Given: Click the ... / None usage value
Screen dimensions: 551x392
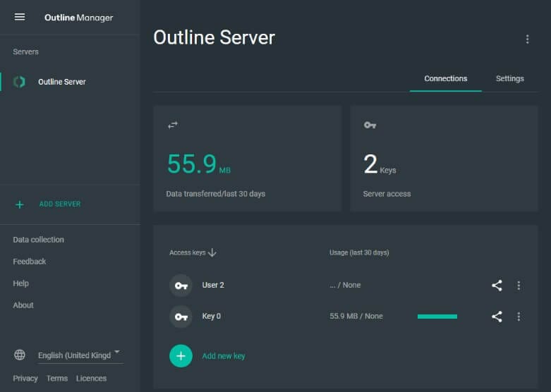Looking at the screenshot, I should pyautogui.click(x=345, y=285).
